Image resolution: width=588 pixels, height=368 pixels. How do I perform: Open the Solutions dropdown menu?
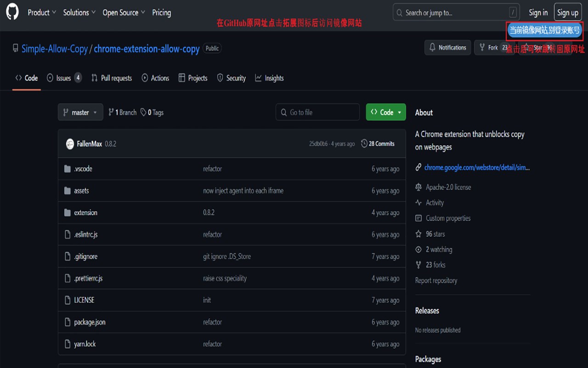pos(79,12)
